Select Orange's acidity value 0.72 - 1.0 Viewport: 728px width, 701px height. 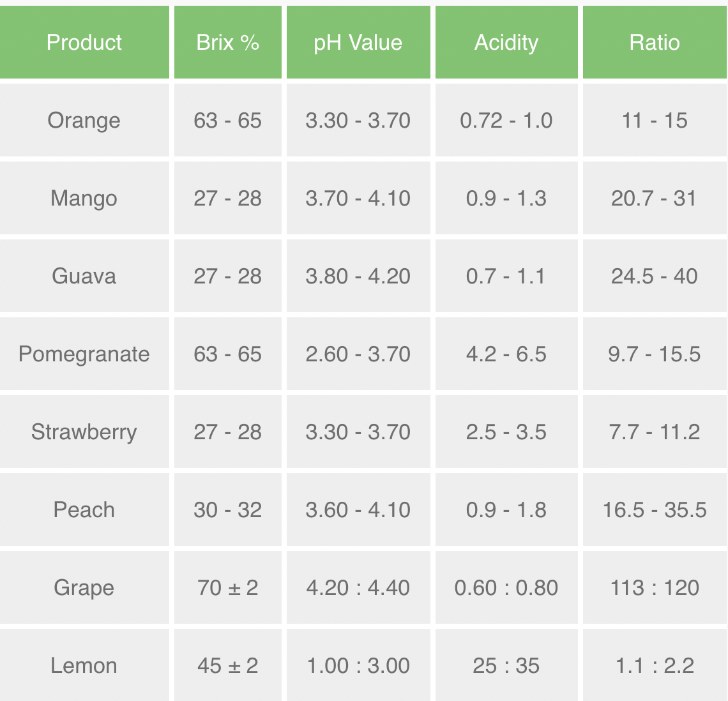click(506, 120)
